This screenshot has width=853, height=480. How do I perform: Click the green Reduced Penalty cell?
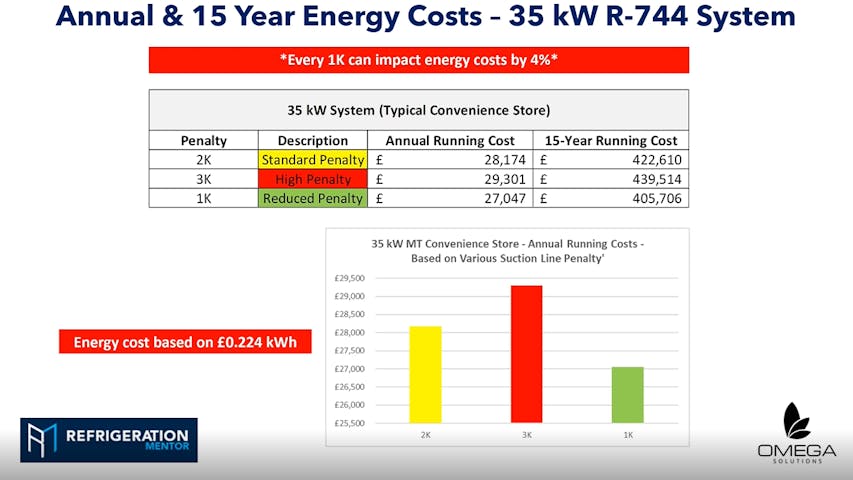[313, 198]
